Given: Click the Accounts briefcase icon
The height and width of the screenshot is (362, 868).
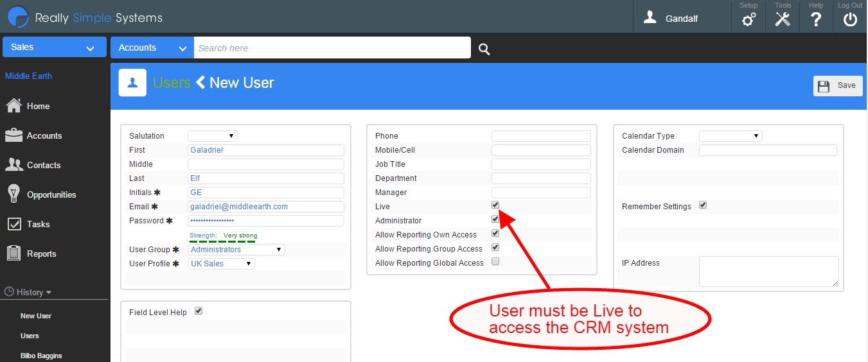Looking at the screenshot, I should coord(13,135).
